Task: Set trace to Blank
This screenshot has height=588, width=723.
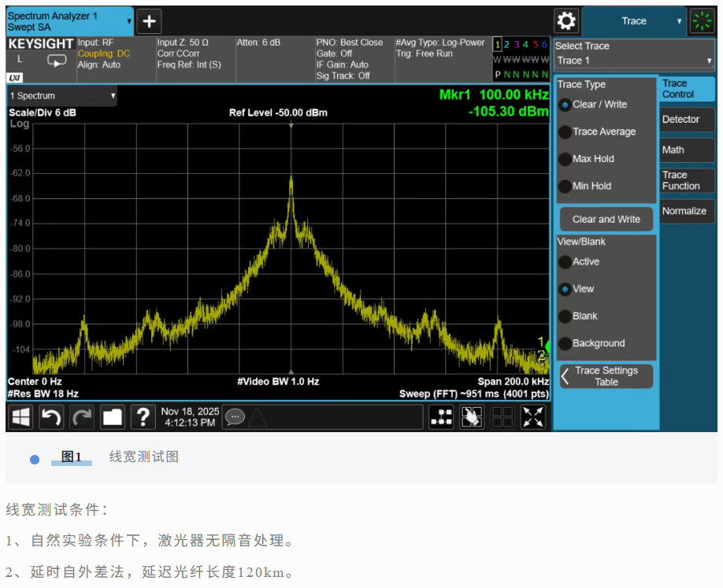Action: 565,316
